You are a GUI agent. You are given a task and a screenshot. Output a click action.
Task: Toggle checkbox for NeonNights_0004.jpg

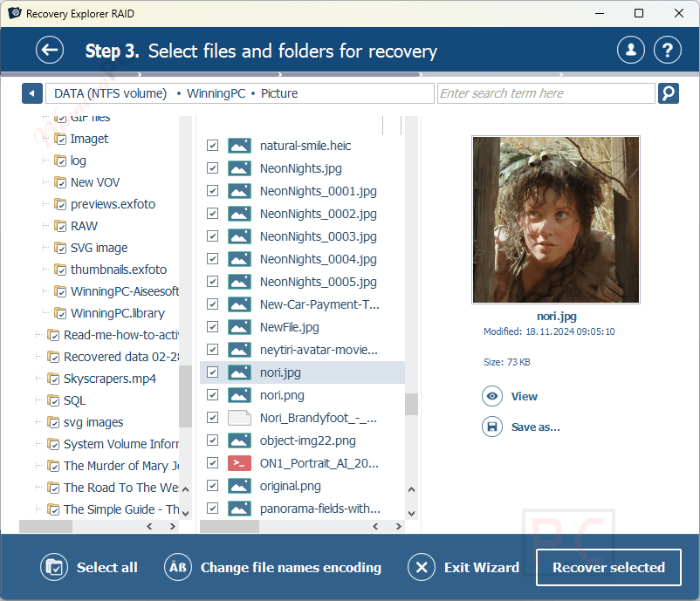pyautogui.click(x=212, y=259)
